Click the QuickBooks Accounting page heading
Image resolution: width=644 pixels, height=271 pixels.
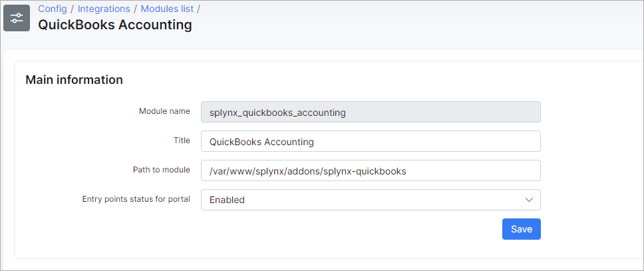pos(115,25)
